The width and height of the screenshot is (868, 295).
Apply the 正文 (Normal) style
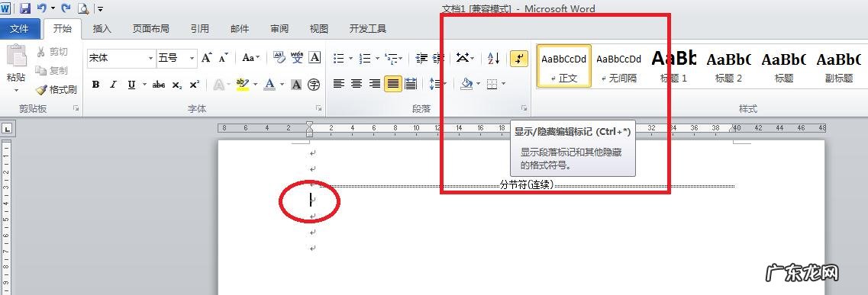point(564,66)
